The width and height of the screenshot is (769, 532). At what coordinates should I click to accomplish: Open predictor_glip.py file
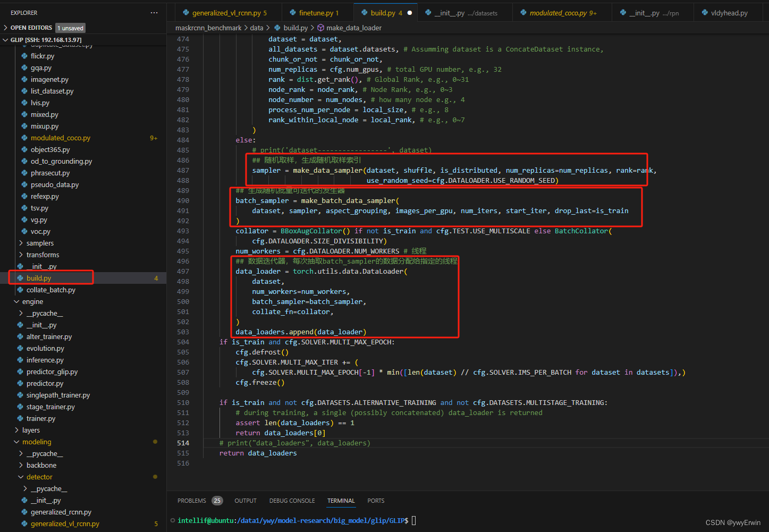[x=83, y=371]
